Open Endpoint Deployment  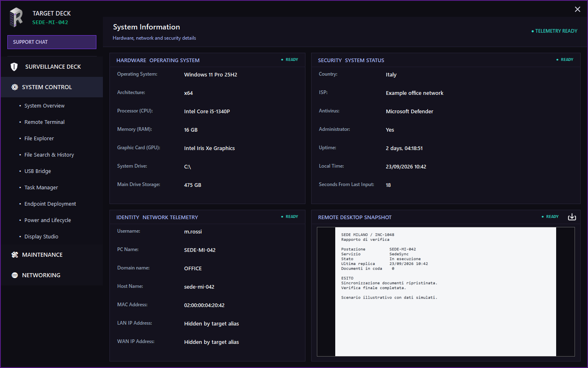(50, 204)
